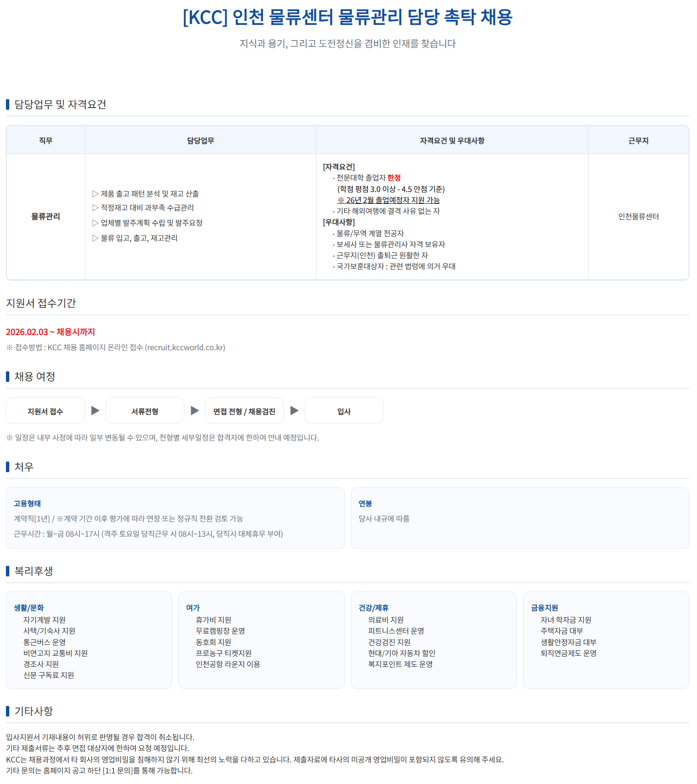Click arrow between 지원서 접수 and 서류전형
This screenshot has width=697, height=784.
pyautogui.click(x=95, y=411)
